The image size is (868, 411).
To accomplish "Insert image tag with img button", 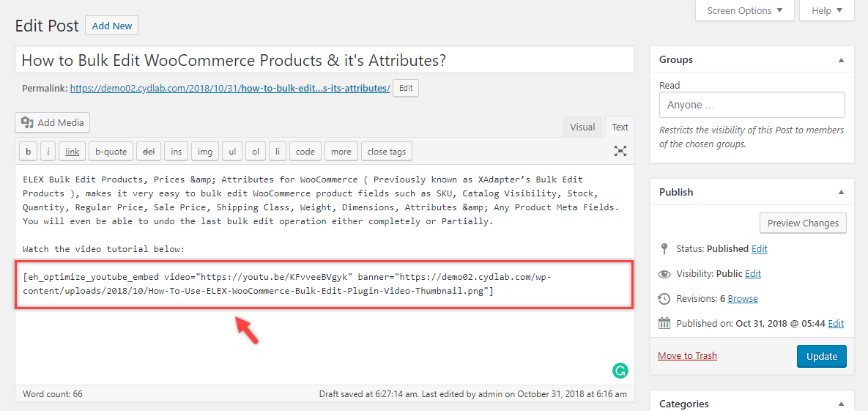I will (x=205, y=151).
